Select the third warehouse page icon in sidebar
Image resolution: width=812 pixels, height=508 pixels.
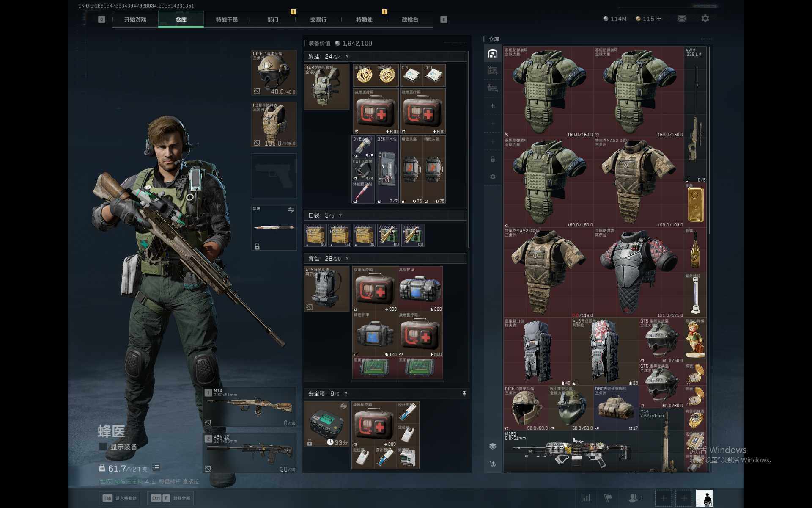point(493,88)
